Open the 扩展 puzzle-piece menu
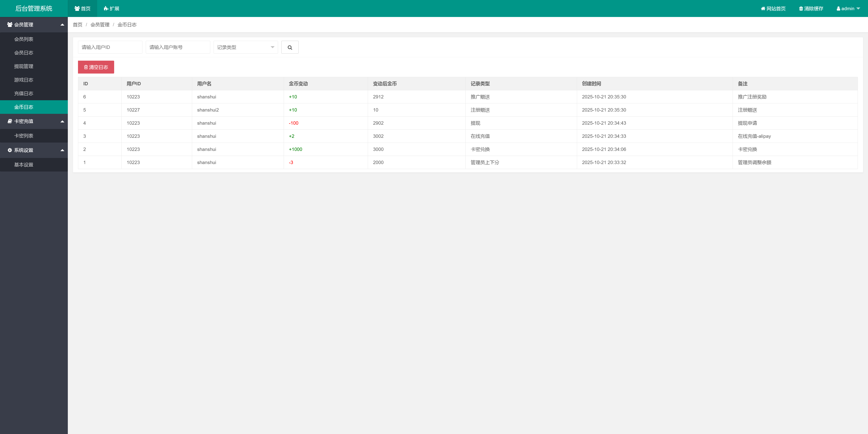Screen dimensions: 868x434 coord(111,8)
